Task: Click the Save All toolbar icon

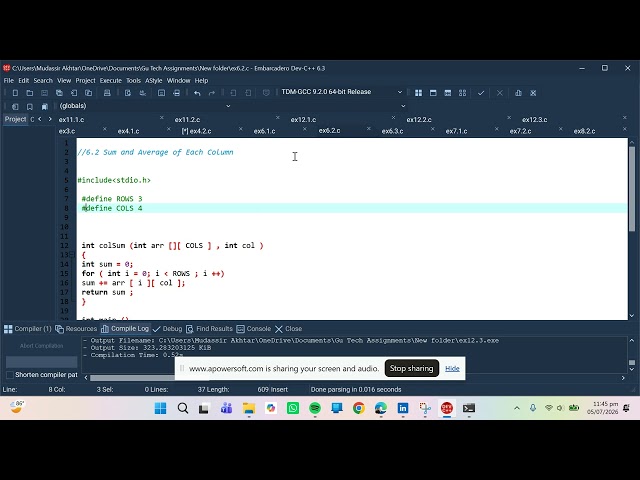Action: tap(59, 93)
